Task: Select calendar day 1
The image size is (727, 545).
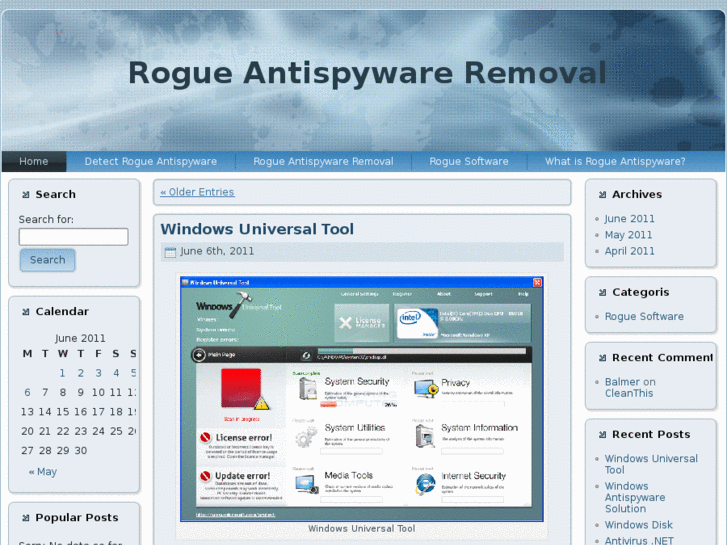Action: click(x=62, y=373)
